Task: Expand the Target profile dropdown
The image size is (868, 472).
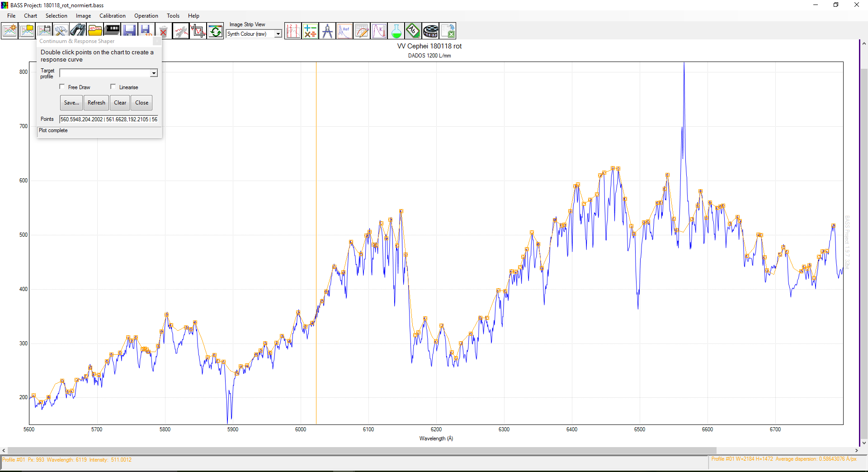Action: [154, 73]
